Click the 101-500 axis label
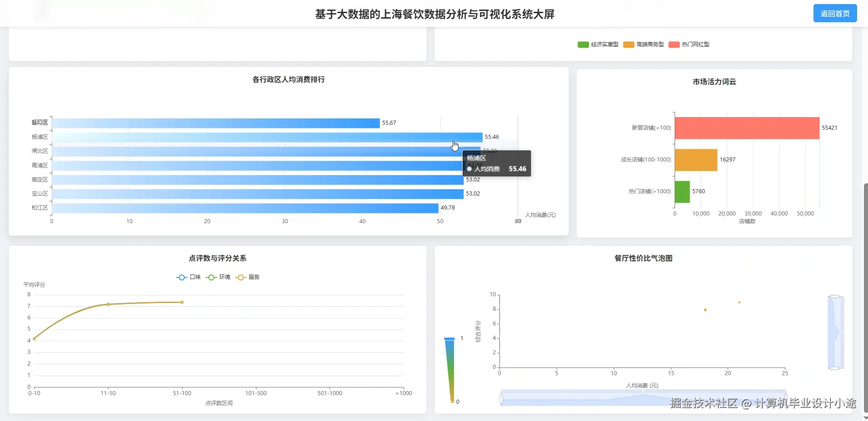The width and height of the screenshot is (868, 421). pyautogui.click(x=256, y=393)
